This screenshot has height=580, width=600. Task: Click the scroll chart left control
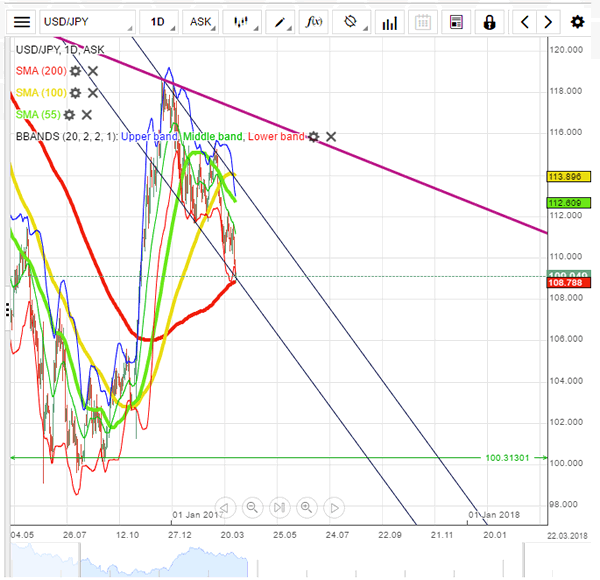pos(225,508)
